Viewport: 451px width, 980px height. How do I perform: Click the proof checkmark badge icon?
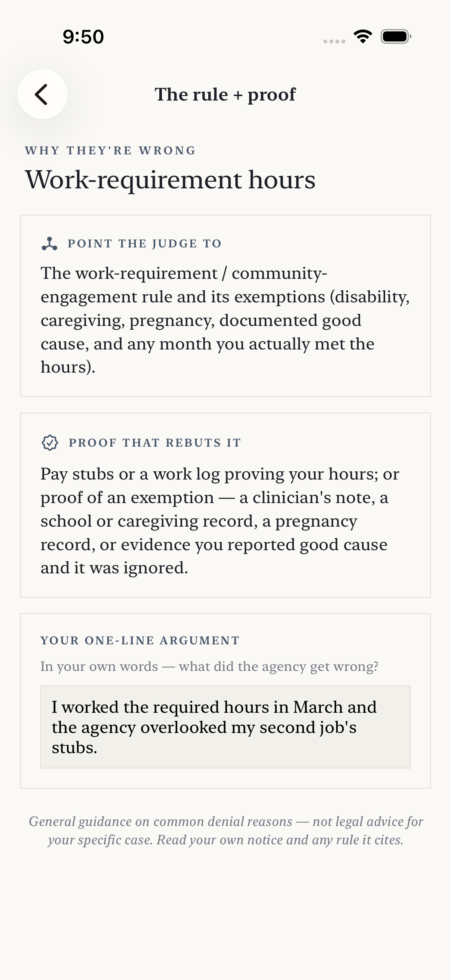click(50, 443)
